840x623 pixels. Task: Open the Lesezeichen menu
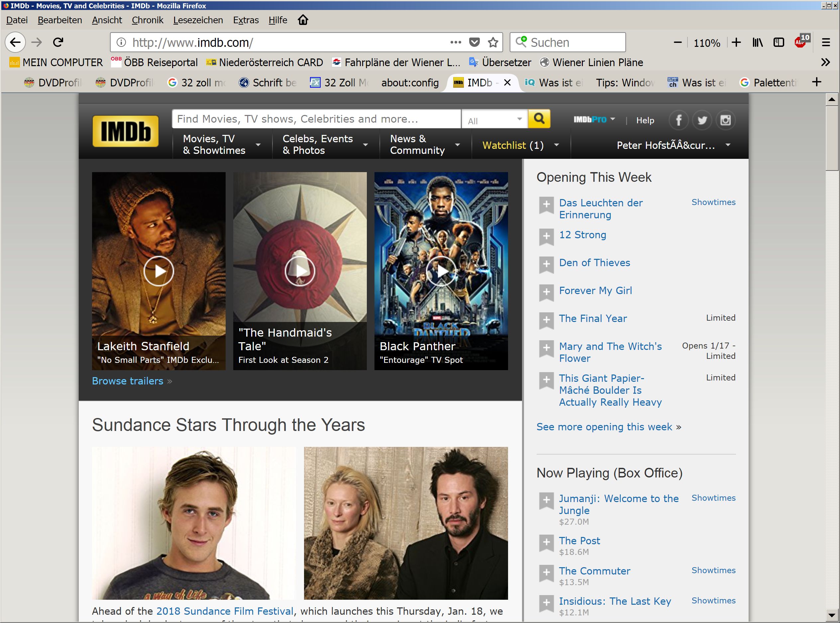198,20
